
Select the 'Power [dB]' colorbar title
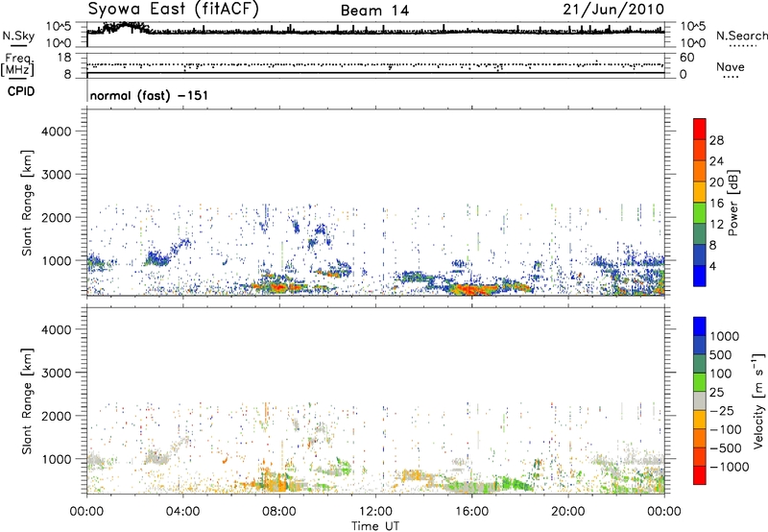click(x=733, y=203)
